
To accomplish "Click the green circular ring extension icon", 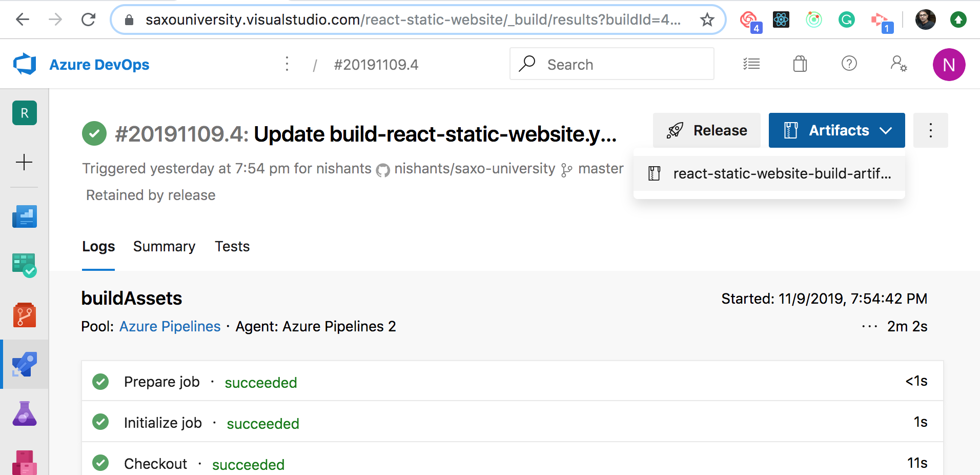I will [814, 19].
